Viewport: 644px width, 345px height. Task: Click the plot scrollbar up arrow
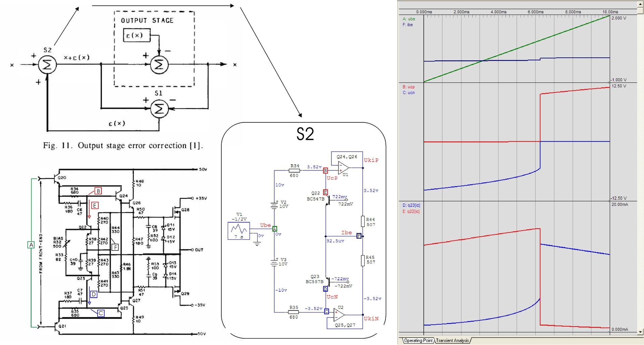[x=640, y=4]
